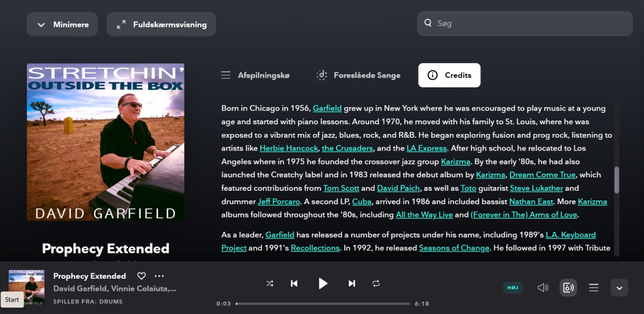Click the magnifying glass search icon

point(428,23)
